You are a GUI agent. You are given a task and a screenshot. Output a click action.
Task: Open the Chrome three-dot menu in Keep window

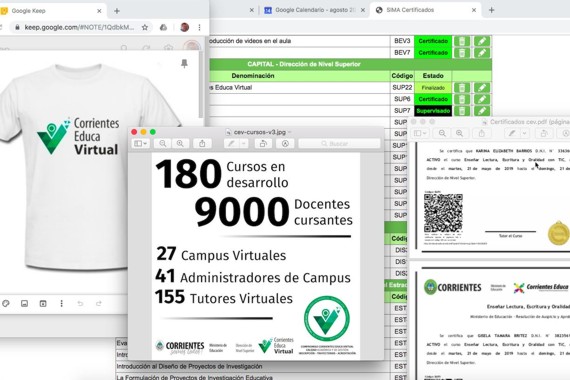[x=199, y=27]
